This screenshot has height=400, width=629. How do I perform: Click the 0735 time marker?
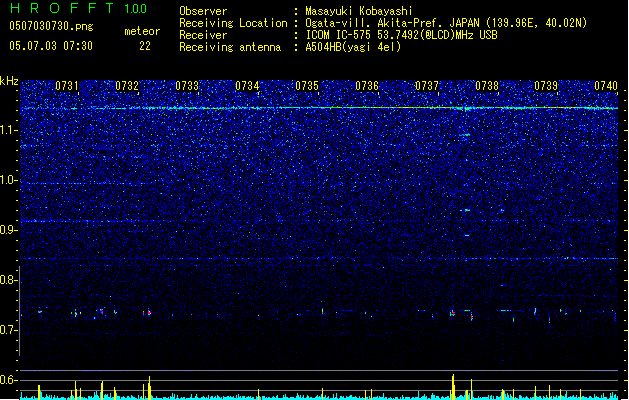307,86
